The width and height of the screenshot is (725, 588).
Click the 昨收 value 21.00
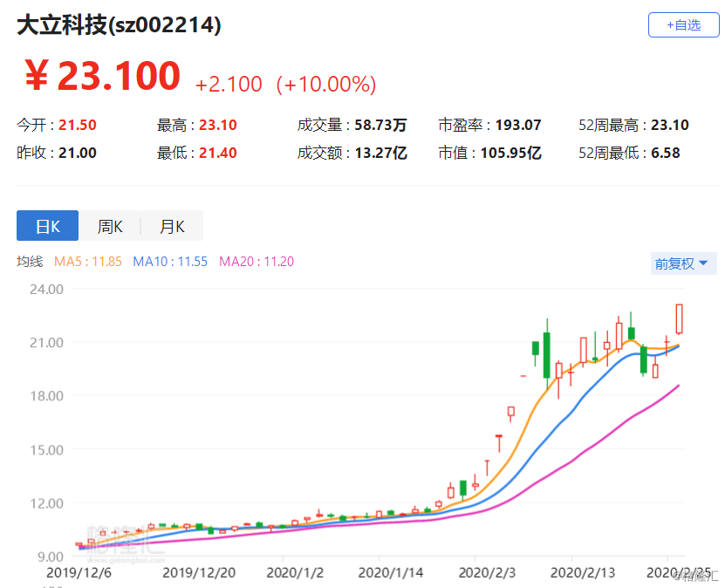coord(78,153)
